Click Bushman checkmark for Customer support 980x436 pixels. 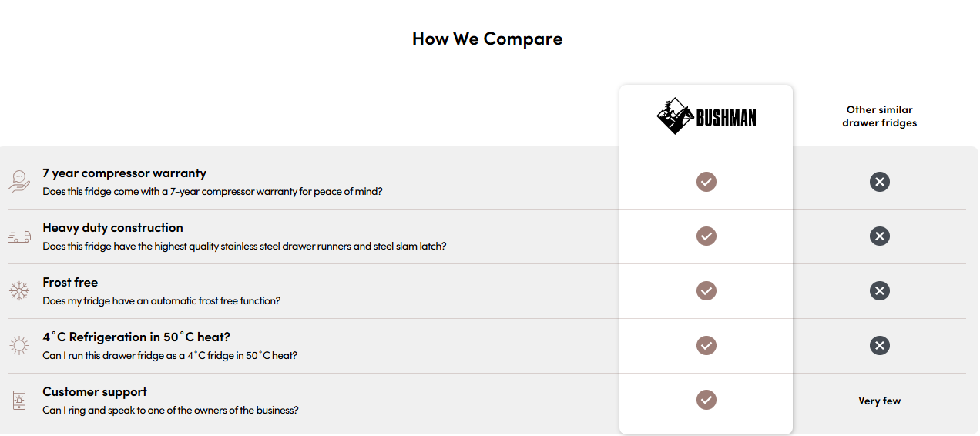tap(706, 401)
